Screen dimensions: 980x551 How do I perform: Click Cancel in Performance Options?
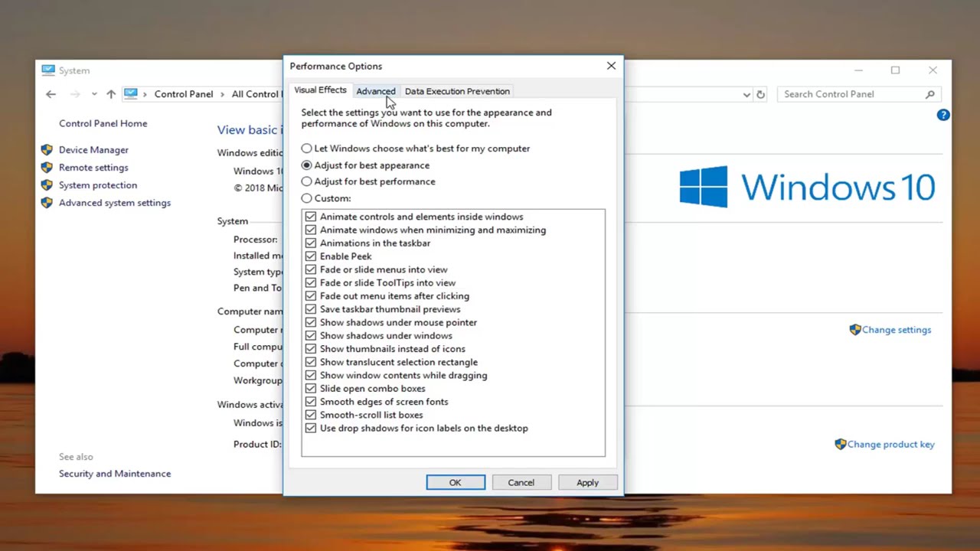pyautogui.click(x=521, y=482)
